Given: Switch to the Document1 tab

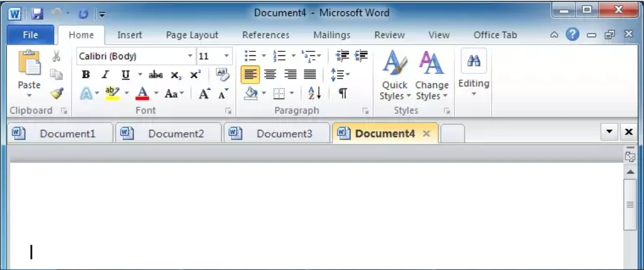Looking at the screenshot, I should pos(60,133).
